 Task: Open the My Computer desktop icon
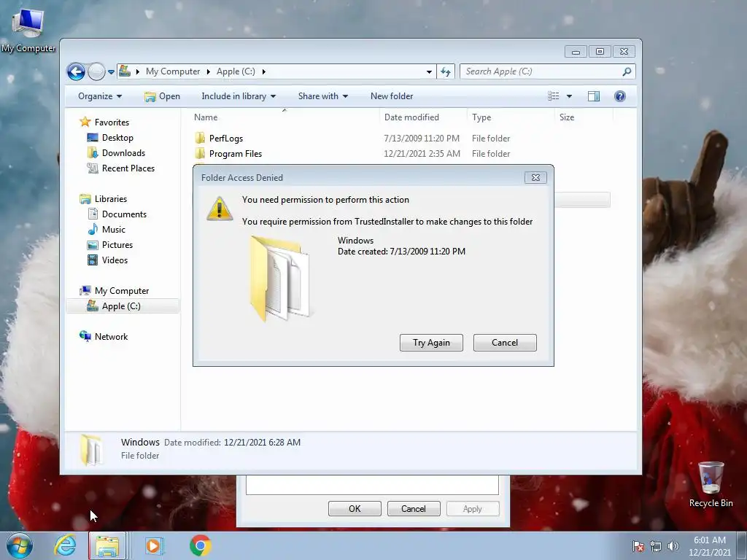[x=28, y=31]
